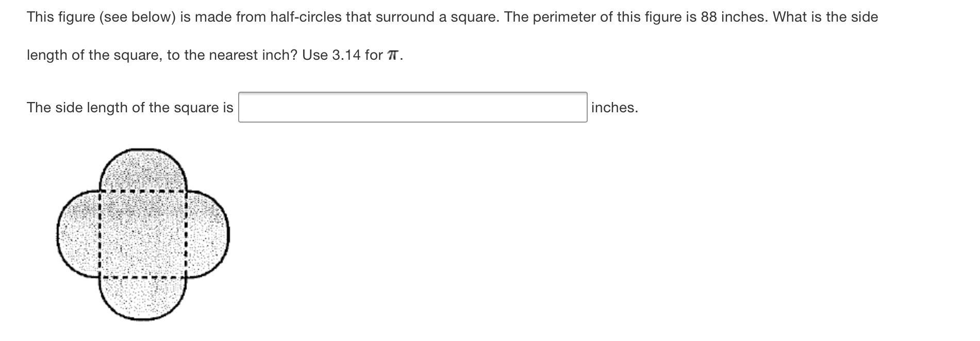Click the side length answer input field
980x341 pixels.
(412, 107)
